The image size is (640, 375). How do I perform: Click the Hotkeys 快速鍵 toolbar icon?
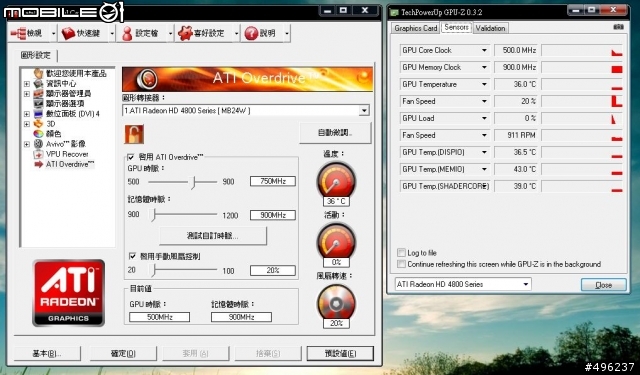coord(68,33)
